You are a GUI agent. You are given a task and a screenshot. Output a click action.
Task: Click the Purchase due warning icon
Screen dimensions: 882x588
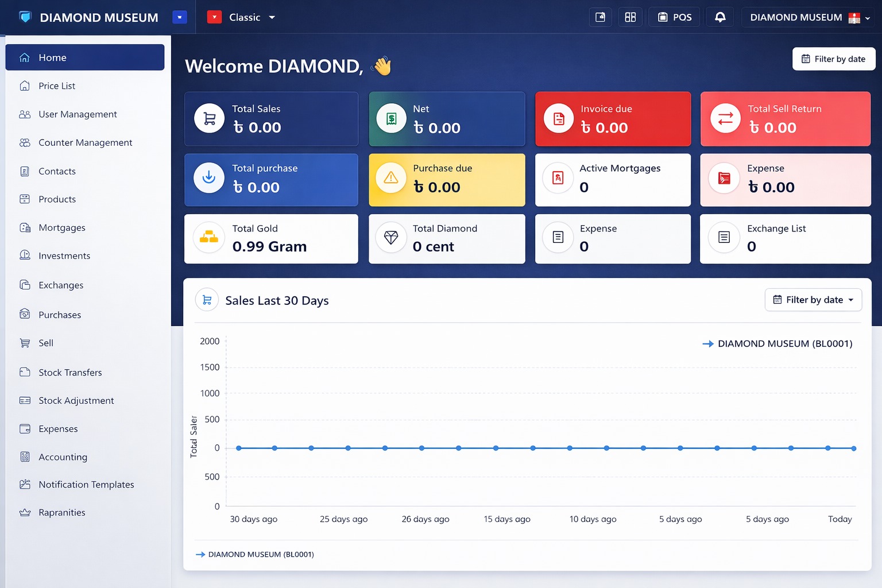(391, 178)
